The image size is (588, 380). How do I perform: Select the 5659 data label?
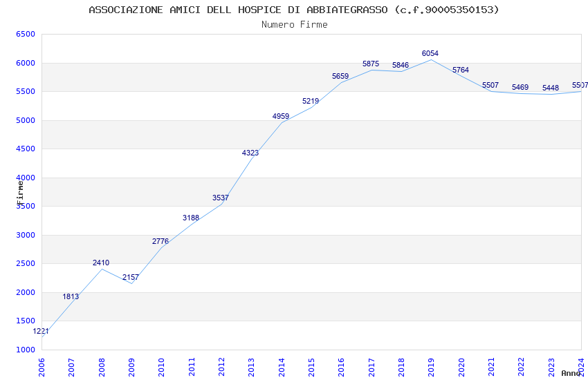click(x=340, y=77)
